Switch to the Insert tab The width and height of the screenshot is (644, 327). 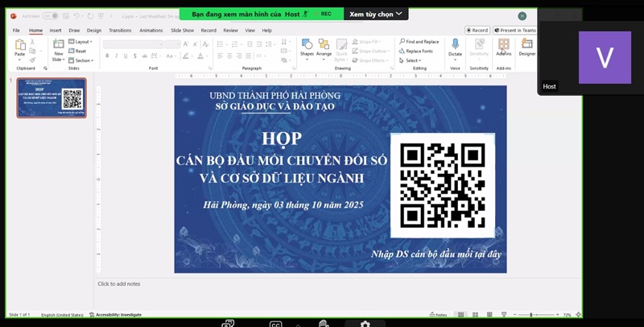[56, 30]
